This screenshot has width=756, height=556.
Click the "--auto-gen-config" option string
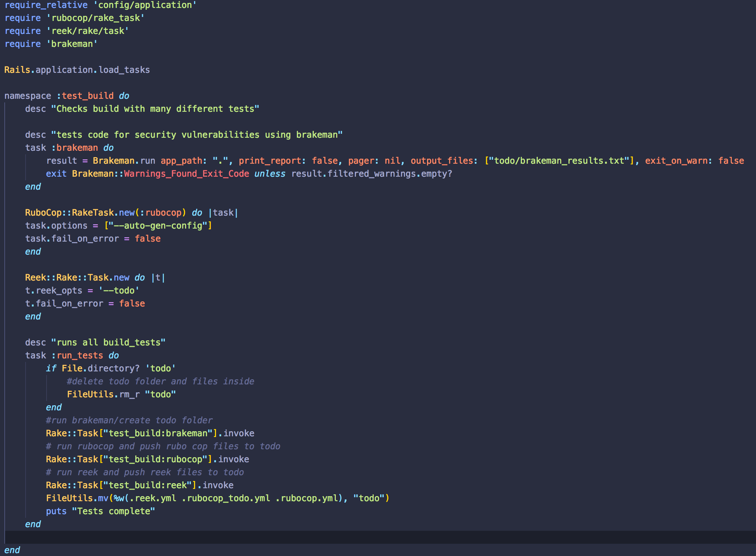(x=158, y=226)
